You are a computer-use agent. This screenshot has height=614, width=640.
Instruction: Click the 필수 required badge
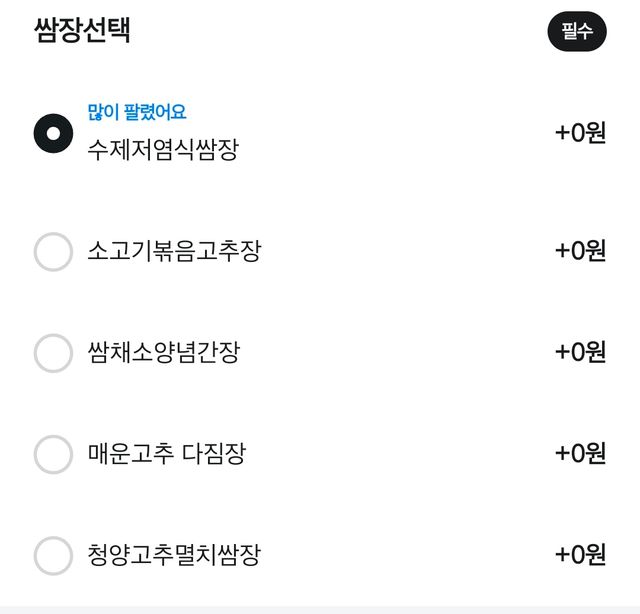click(577, 31)
